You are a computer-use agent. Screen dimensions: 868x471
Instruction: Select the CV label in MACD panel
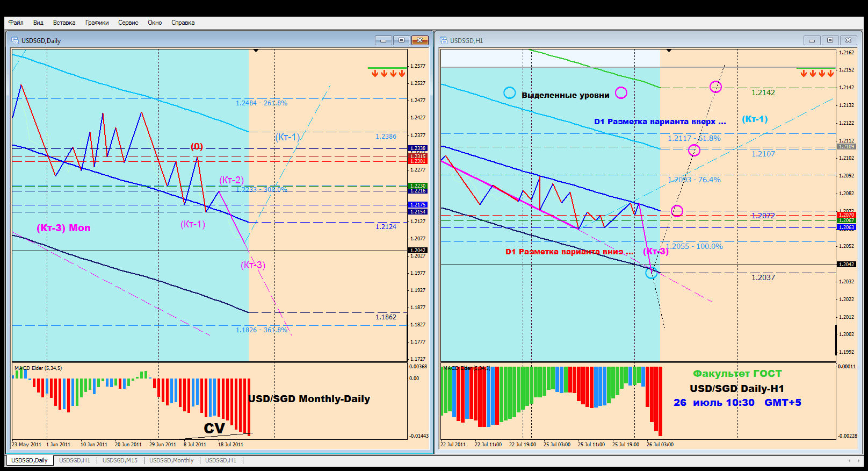point(214,429)
